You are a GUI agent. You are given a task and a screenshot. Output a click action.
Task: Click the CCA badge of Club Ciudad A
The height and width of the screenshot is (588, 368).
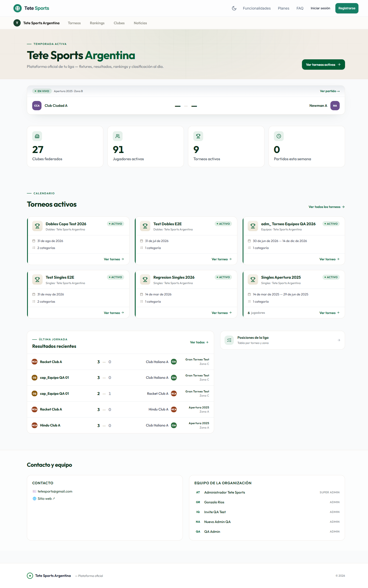[x=37, y=106]
